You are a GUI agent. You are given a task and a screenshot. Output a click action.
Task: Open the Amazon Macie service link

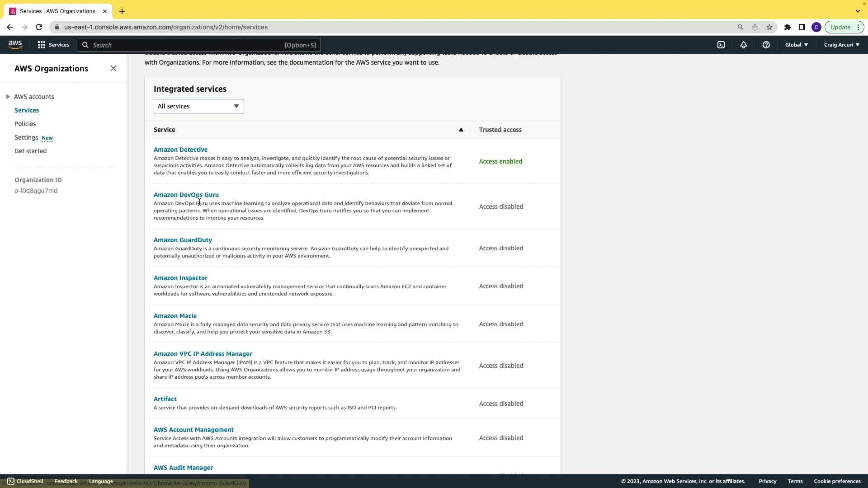tap(175, 316)
